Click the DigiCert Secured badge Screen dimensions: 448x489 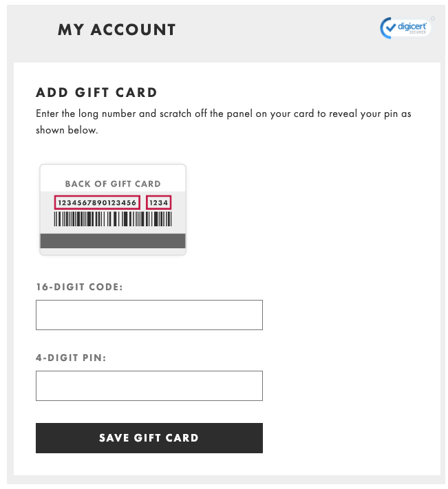pos(405,28)
